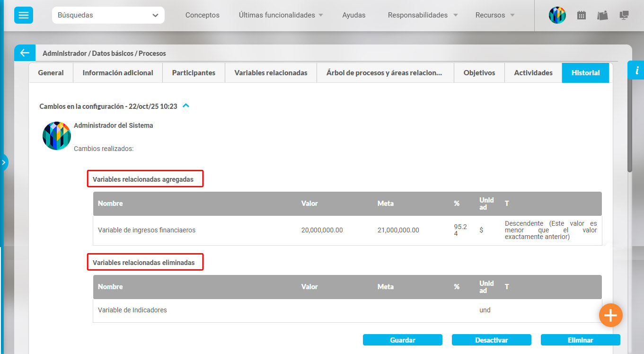Open the hamburger navigation menu
644x354 pixels.
click(23, 15)
